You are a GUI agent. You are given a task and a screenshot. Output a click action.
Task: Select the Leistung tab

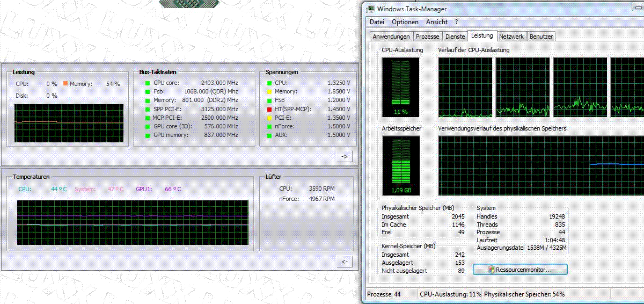click(482, 35)
